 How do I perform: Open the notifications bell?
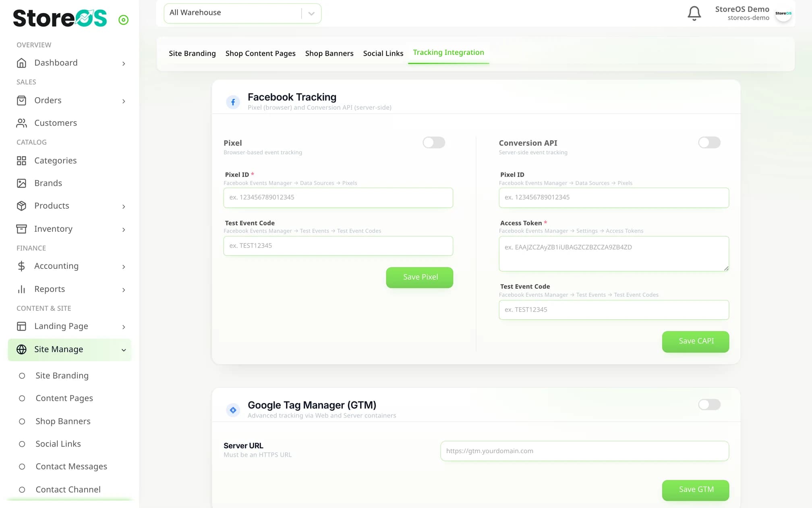(x=694, y=13)
